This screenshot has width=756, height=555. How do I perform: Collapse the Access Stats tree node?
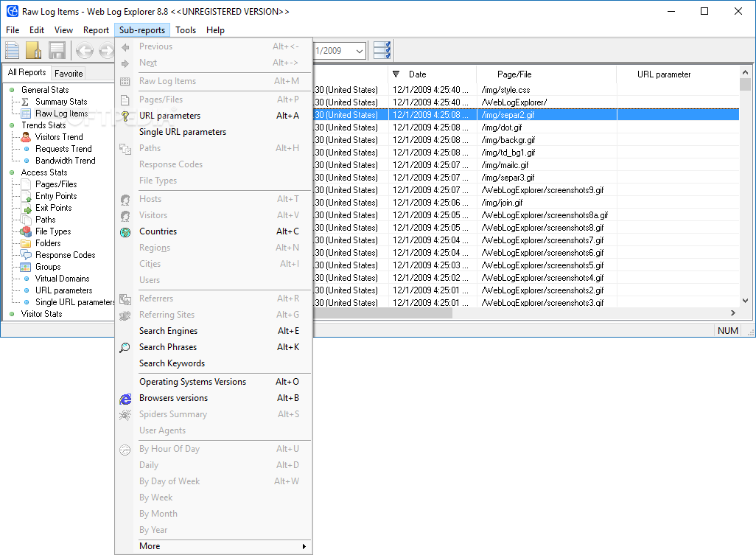click(12, 172)
